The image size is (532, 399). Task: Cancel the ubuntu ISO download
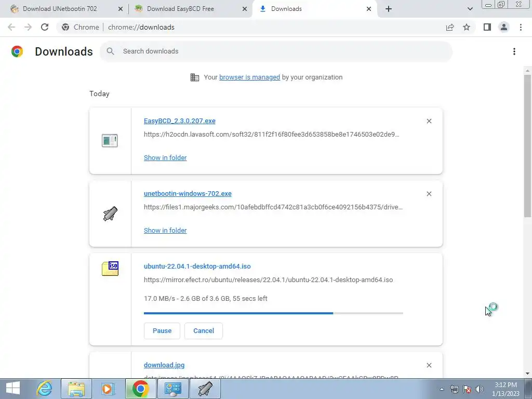click(x=204, y=331)
